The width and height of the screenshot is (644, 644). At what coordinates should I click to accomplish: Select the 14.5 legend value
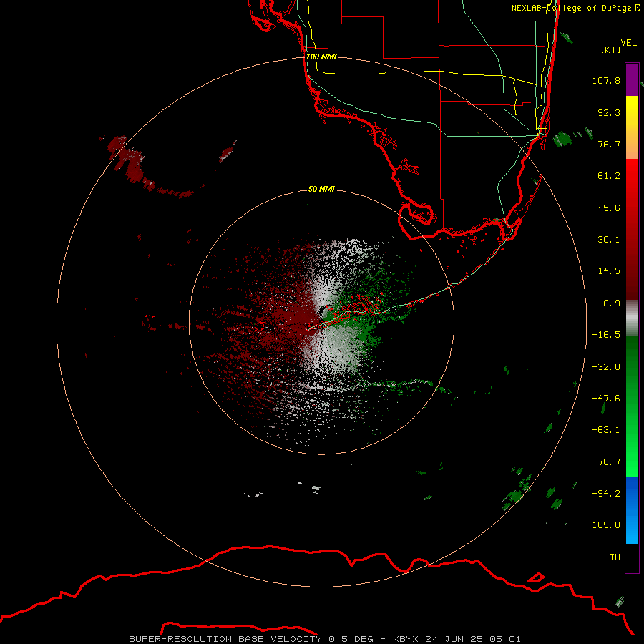point(609,271)
